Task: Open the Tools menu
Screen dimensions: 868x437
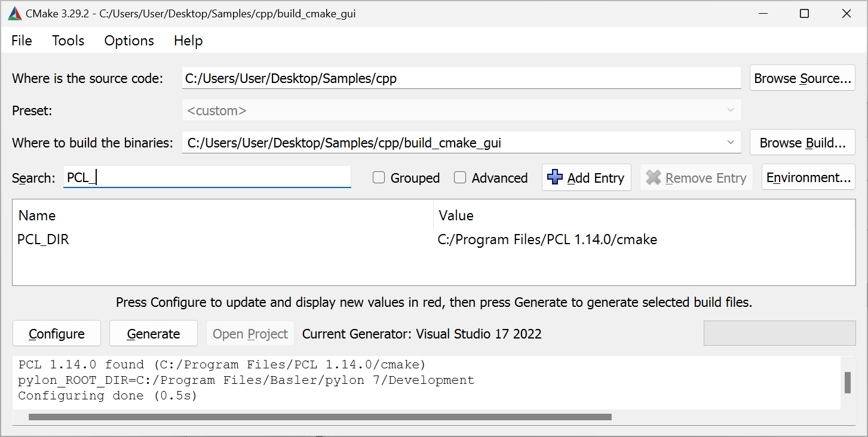Action: click(68, 41)
